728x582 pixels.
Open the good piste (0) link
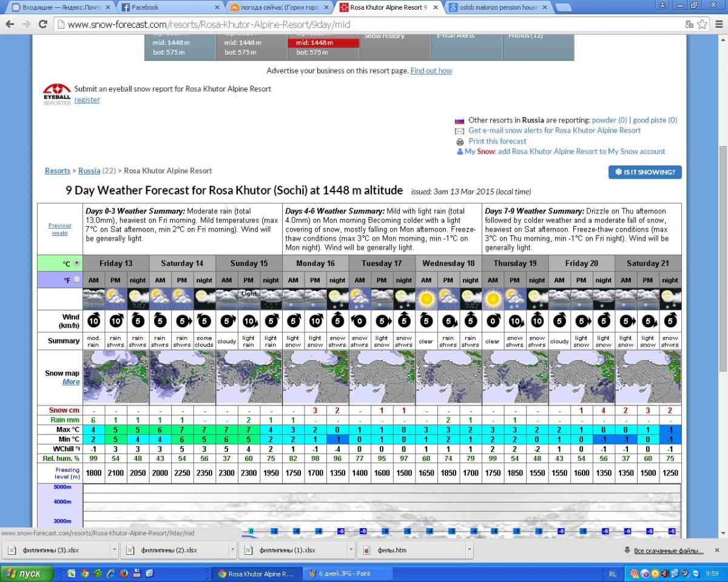click(x=655, y=120)
